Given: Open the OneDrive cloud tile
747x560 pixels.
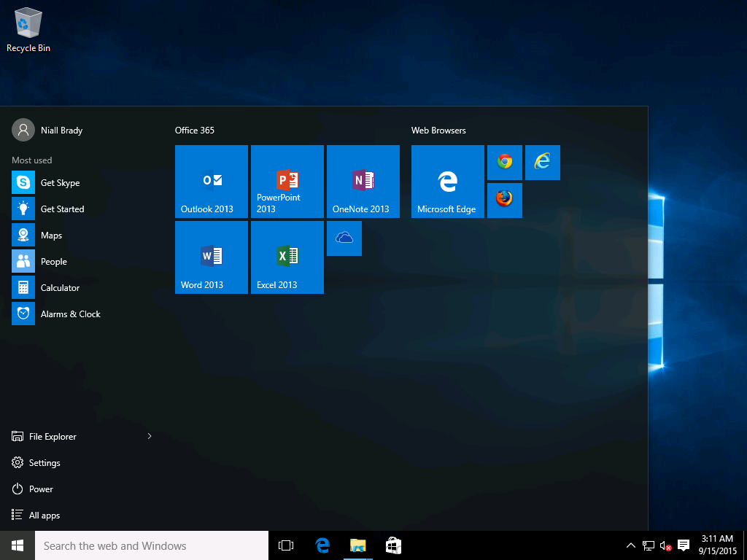Looking at the screenshot, I should click(344, 238).
